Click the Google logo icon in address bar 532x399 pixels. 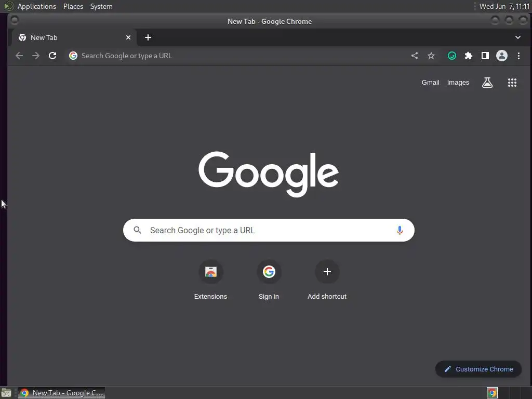pyautogui.click(x=73, y=56)
